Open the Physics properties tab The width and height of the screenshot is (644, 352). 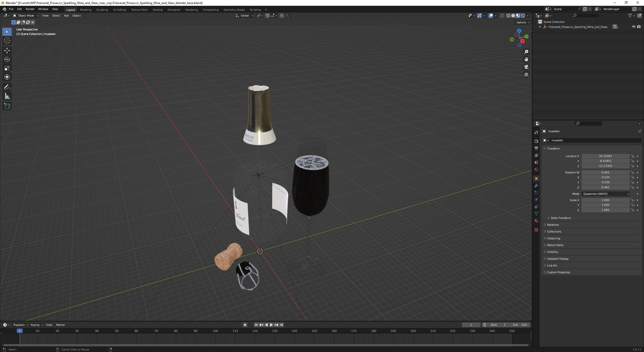click(536, 200)
